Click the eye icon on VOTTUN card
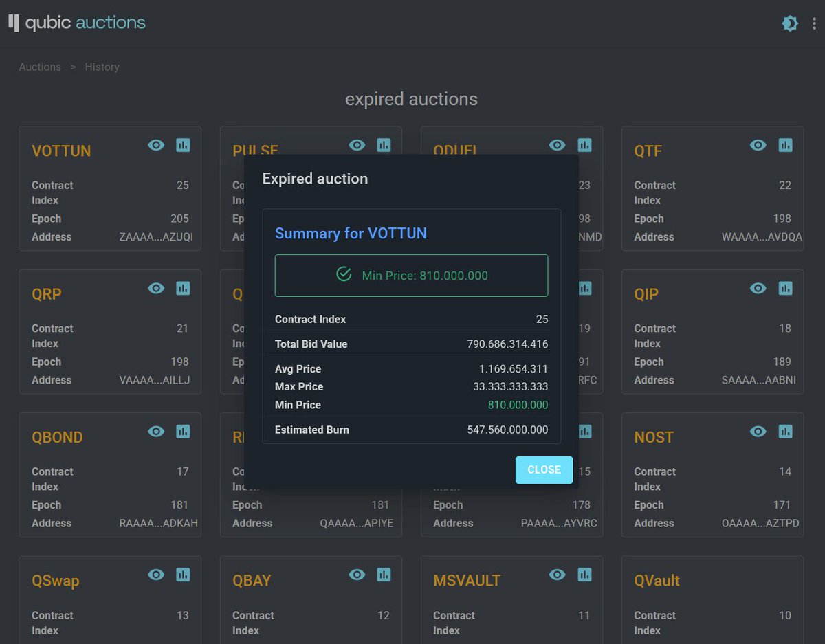This screenshot has width=825, height=644. [x=156, y=145]
